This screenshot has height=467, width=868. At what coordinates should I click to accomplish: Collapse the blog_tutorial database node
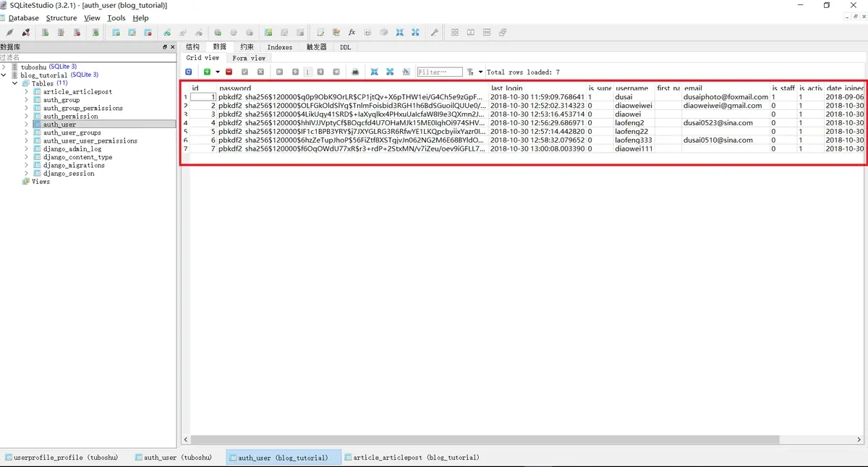pos(5,75)
